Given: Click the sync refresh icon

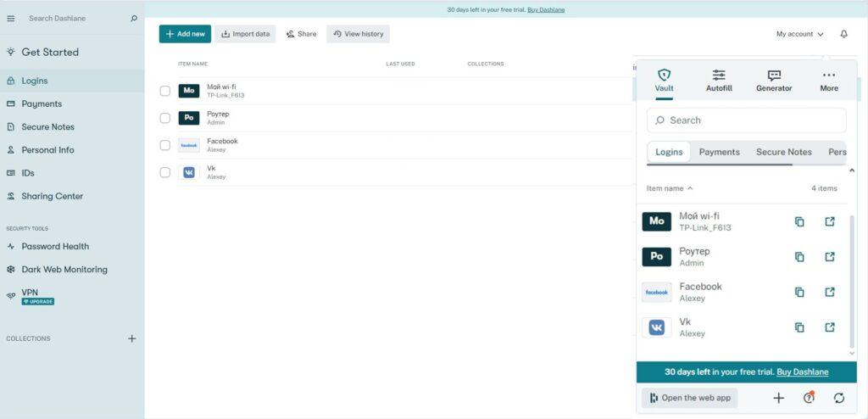Looking at the screenshot, I should pos(838,398).
